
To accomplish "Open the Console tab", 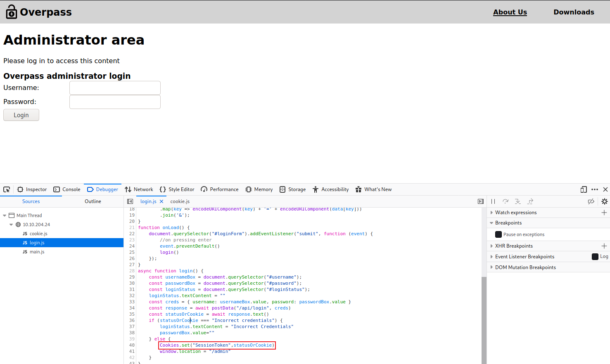I will coord(67,189).
